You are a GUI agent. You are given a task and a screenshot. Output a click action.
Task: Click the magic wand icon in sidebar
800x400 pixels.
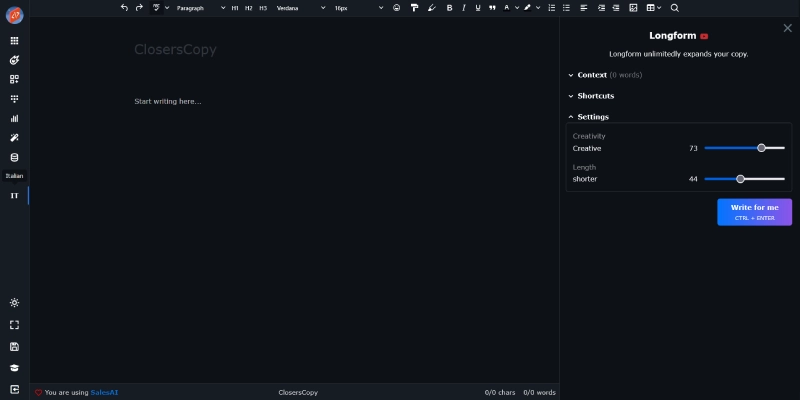(14, 138)
